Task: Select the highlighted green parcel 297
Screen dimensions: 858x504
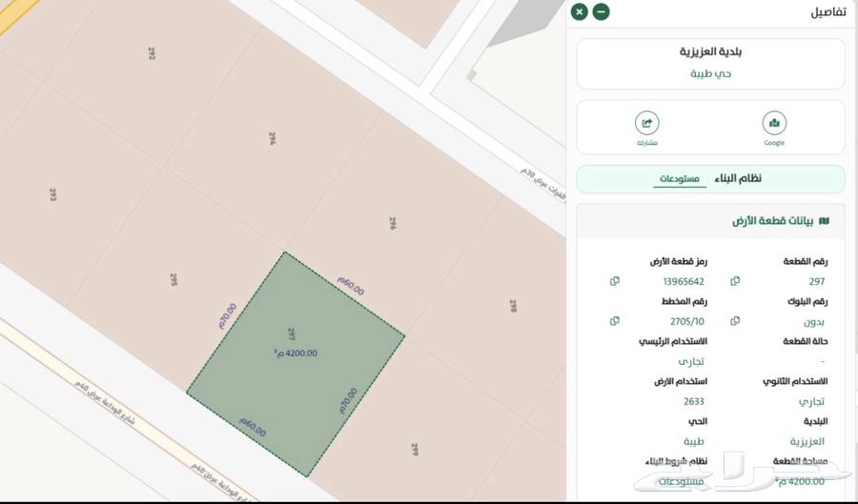Action: (296, 362)
